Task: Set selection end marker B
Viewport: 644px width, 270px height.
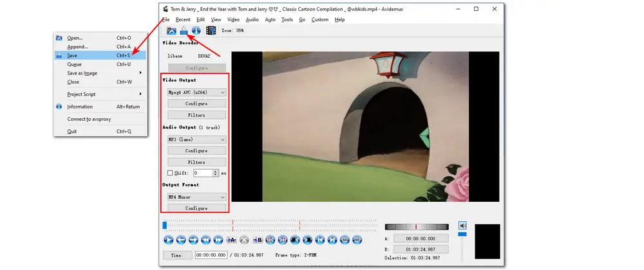Action: [258, 240]
